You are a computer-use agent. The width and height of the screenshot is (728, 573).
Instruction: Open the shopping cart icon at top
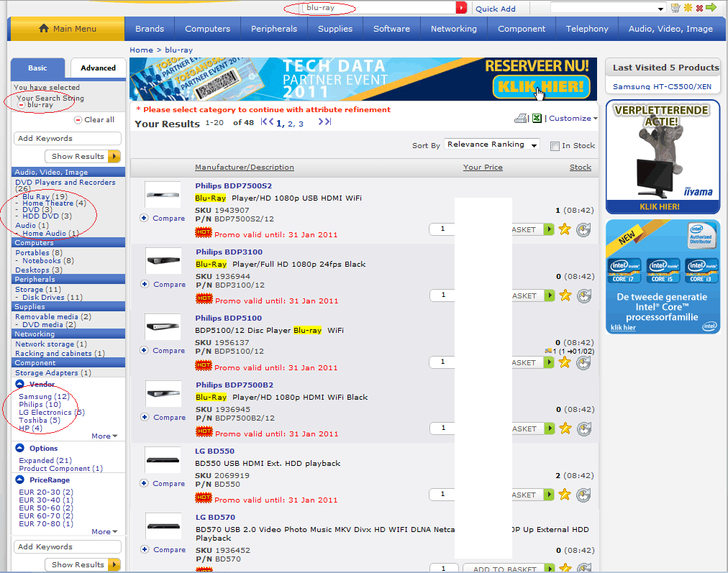(675, 8)
